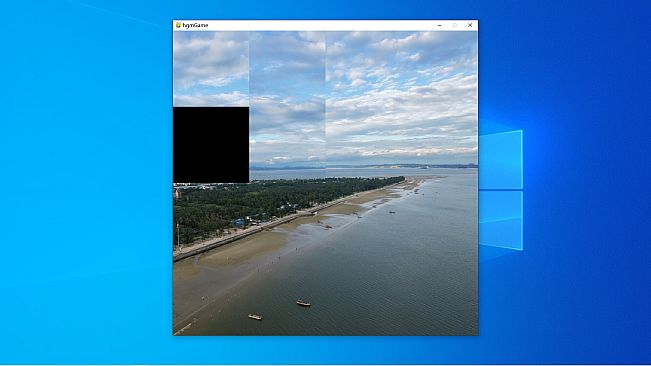Click the forest tile directly below the black tile
The image size is (651, 366).
(211, 221)
